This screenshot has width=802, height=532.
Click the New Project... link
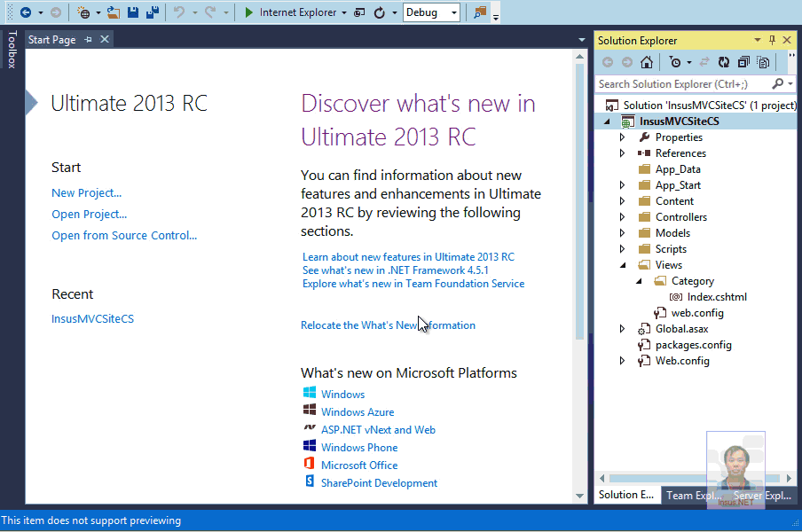click(86, 192)
